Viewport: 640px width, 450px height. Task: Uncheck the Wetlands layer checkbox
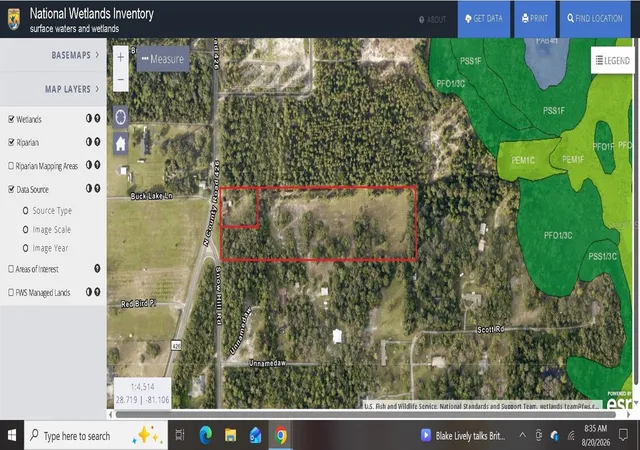click(11, 119)
